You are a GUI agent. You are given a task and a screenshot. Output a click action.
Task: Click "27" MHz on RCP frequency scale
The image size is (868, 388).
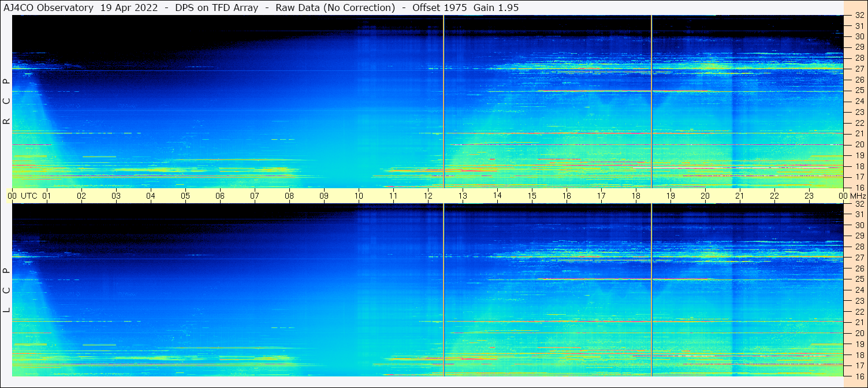[x=859, y=69]
